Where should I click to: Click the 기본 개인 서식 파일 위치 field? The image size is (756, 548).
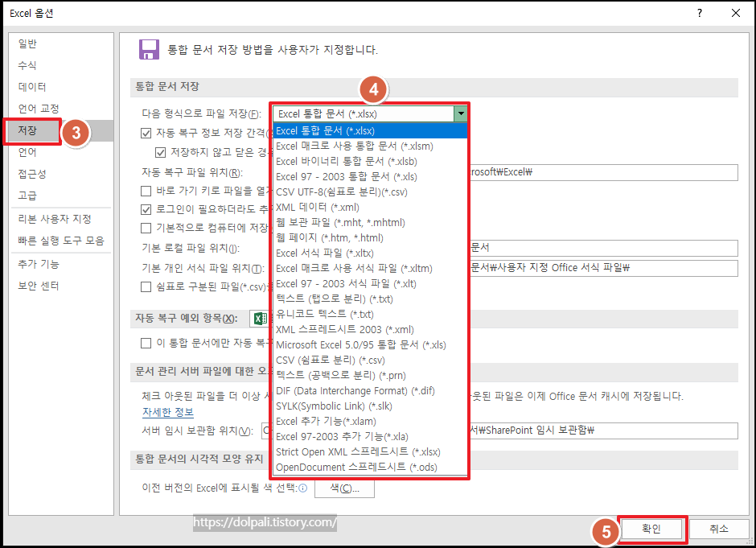tap(602, 268)
